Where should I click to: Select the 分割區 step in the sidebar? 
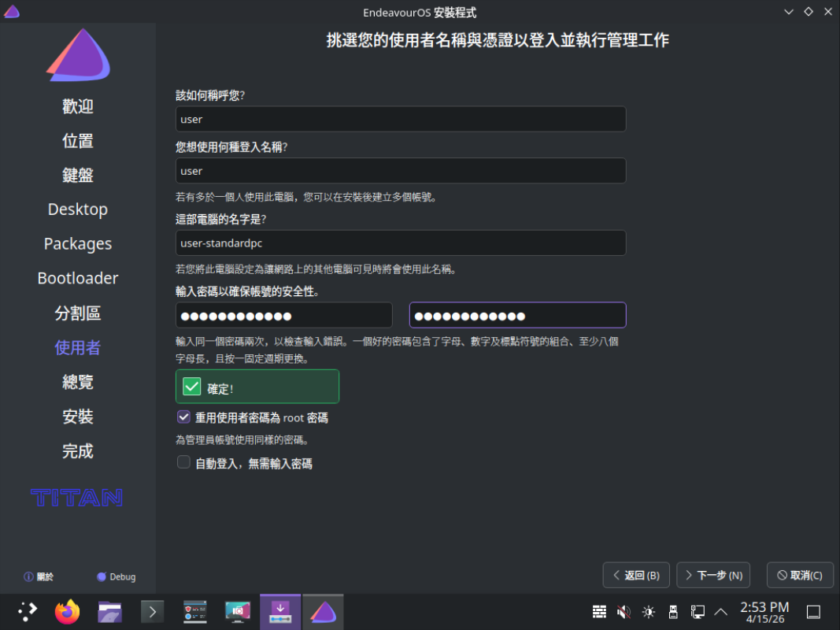click(77, 313)
